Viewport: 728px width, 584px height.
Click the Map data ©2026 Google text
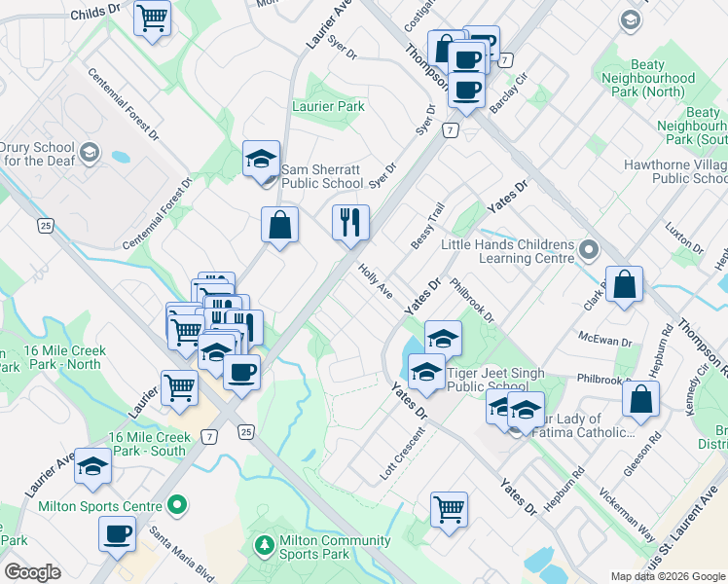[668, 576]
